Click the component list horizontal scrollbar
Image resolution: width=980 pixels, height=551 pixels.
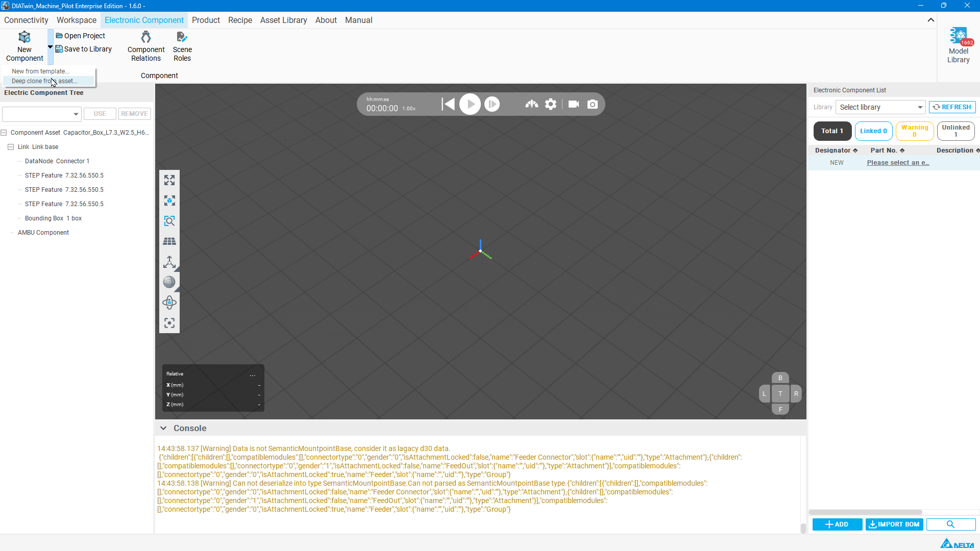pyautogui.click(x=866, y=512)
